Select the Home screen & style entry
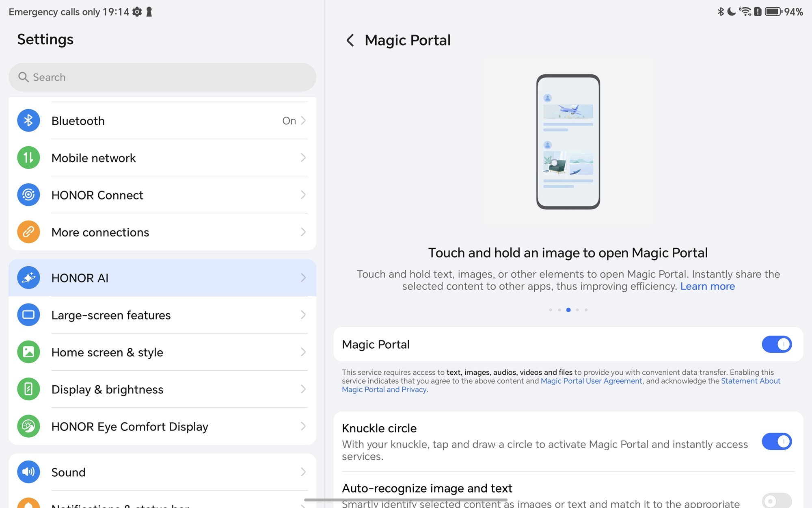The height and width of the screenshot is (508, 812). click(x=107, y=352)
